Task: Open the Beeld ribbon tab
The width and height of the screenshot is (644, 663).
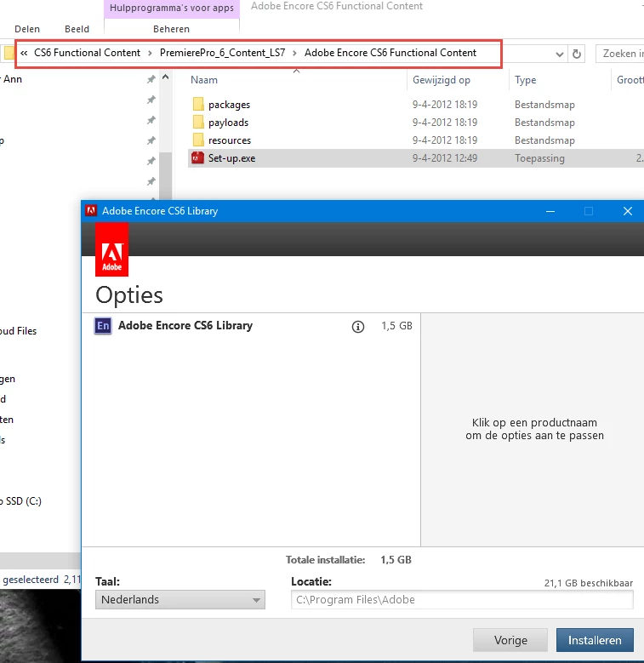Action: click(77, 29)
